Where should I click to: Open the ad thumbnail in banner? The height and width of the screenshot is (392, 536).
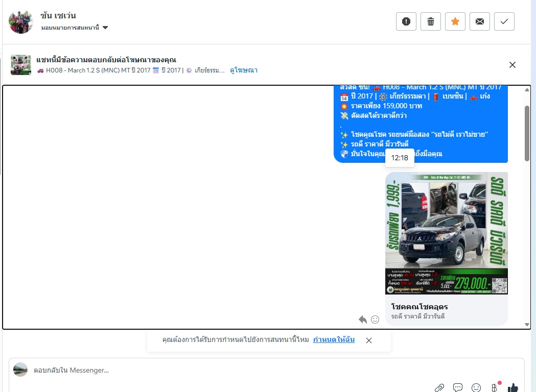[21, 64]
